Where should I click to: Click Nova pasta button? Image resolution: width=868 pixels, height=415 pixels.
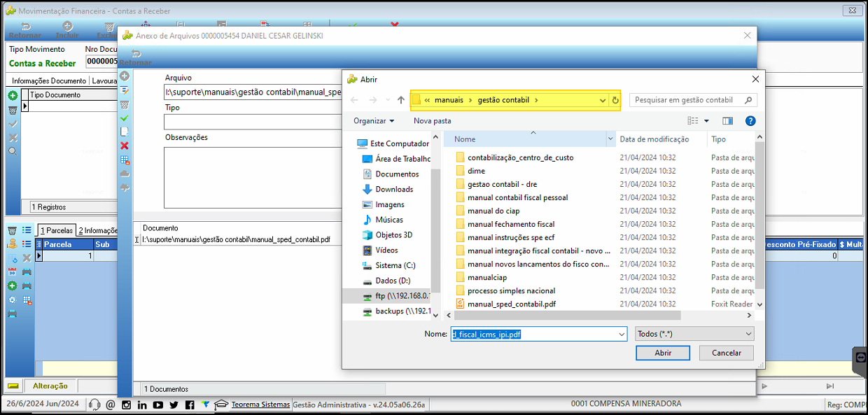point(433,120)
